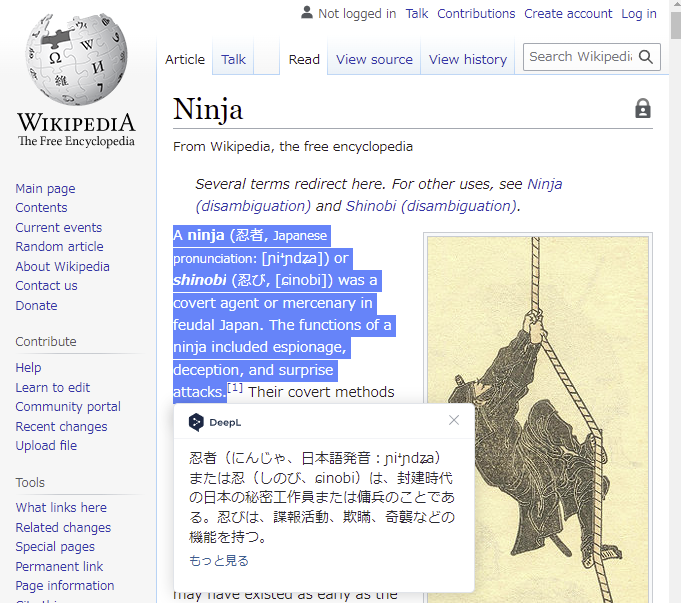Open Upload file link

coord(46,446)
